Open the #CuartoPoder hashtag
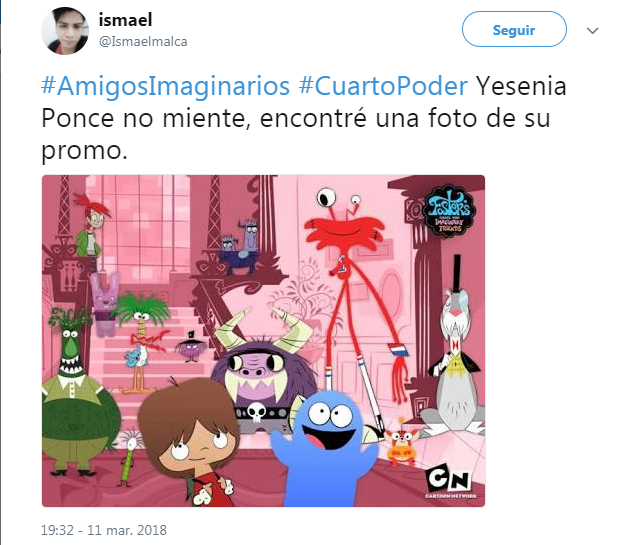 (x=383, y=86)
